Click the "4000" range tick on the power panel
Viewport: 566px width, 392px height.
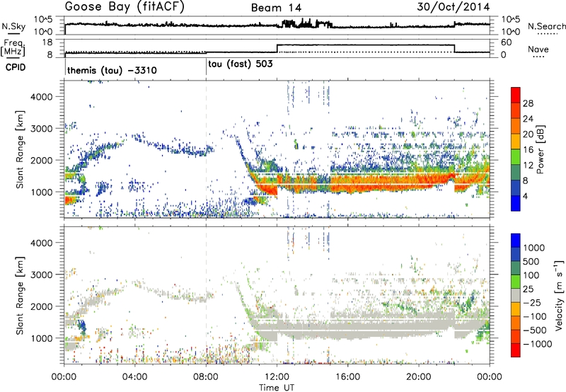pos(41,97)
